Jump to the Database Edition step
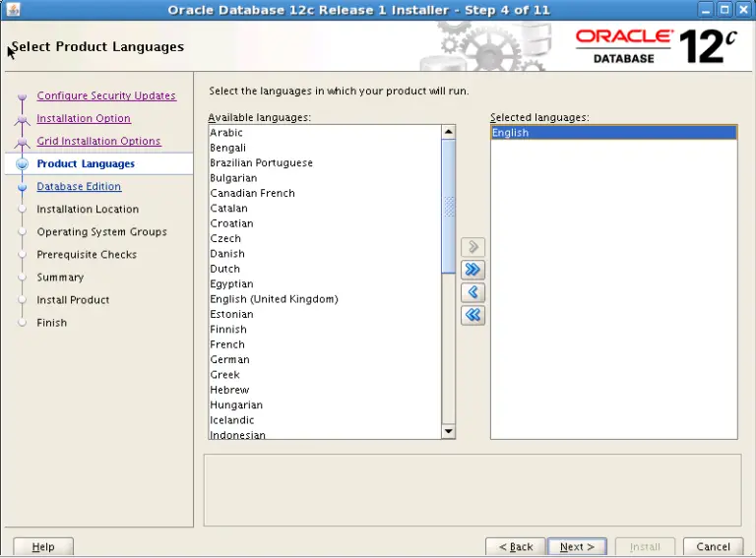The width and height of the screenshot is (756, 558). point(79,186)
